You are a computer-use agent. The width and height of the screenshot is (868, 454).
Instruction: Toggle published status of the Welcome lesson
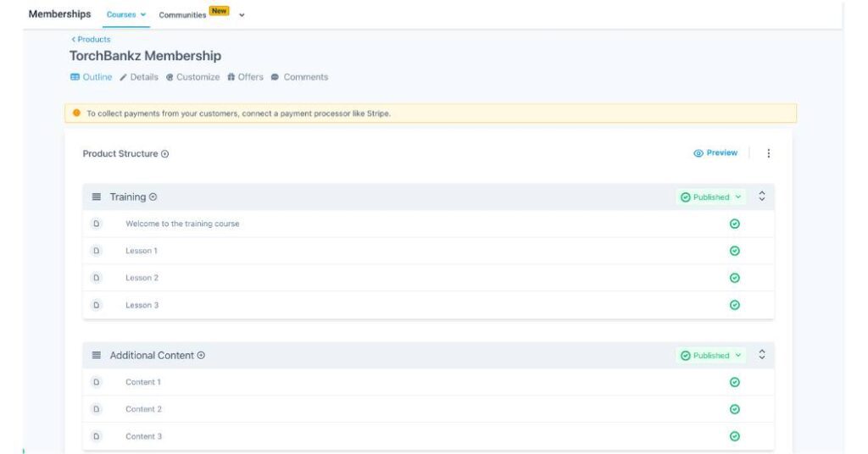click(x=735, y=224)
